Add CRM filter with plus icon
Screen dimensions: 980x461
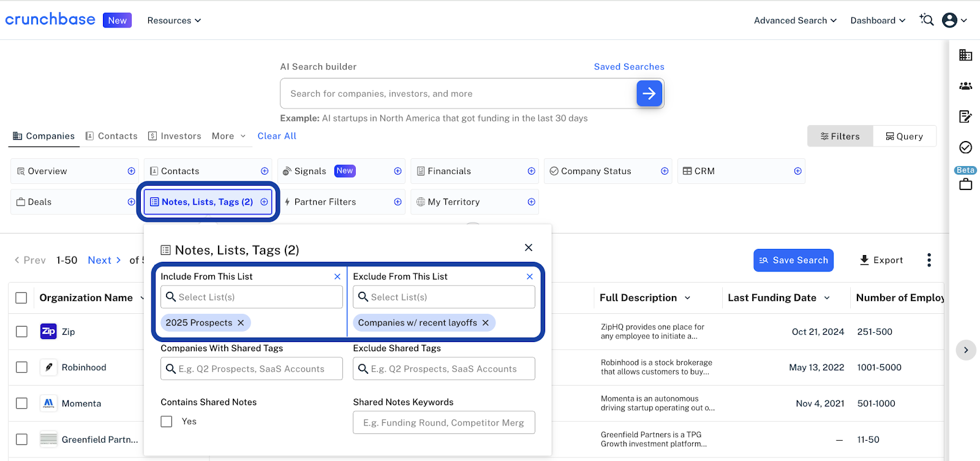tap(798, 171)
